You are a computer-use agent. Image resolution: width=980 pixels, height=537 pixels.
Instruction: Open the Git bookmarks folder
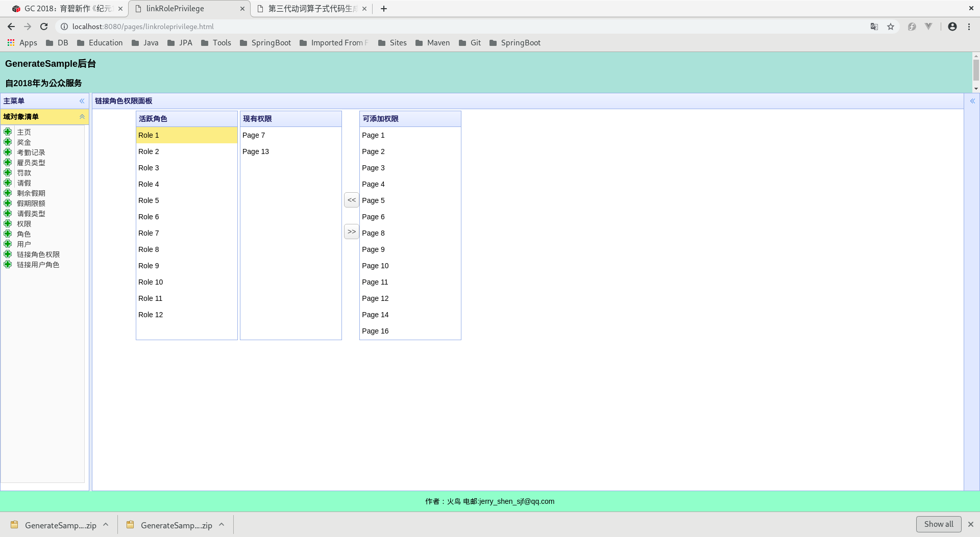click(470, 43)
